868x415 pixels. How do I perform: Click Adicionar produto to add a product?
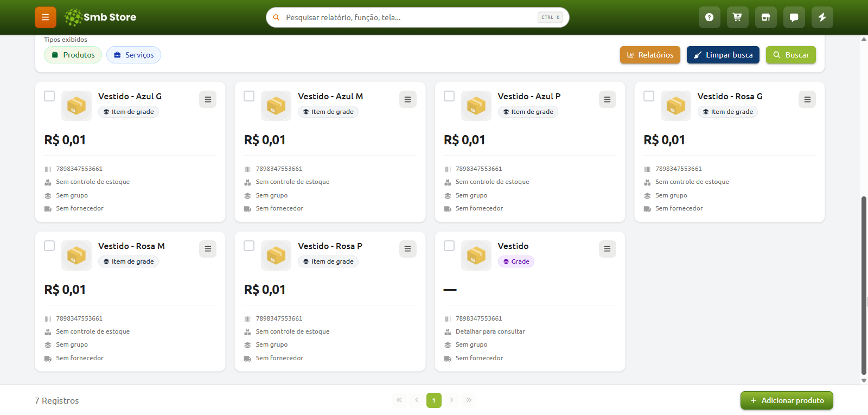click(787, 400)
